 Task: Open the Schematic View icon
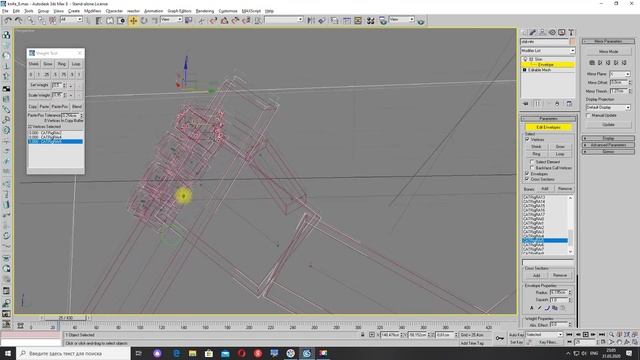click(358, 20)
